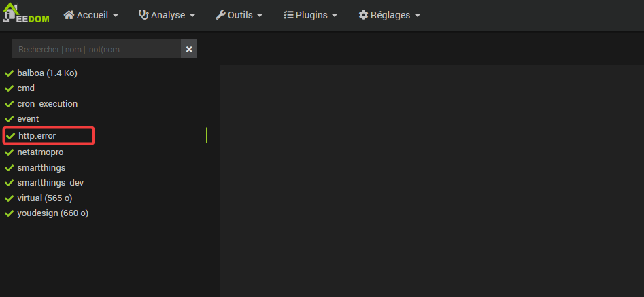Image resolution: width=644 pixels, height=297 pixels.
Task: Open the netatmopro log
Action: [40, 153]
